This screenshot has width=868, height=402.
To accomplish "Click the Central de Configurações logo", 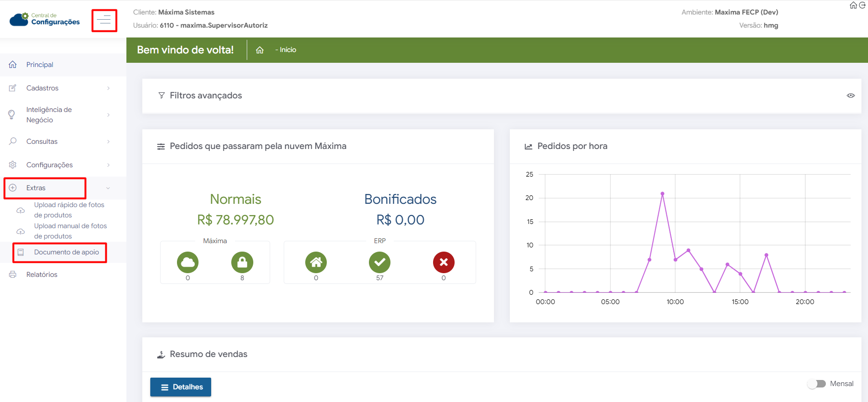I will coord(45,19).
